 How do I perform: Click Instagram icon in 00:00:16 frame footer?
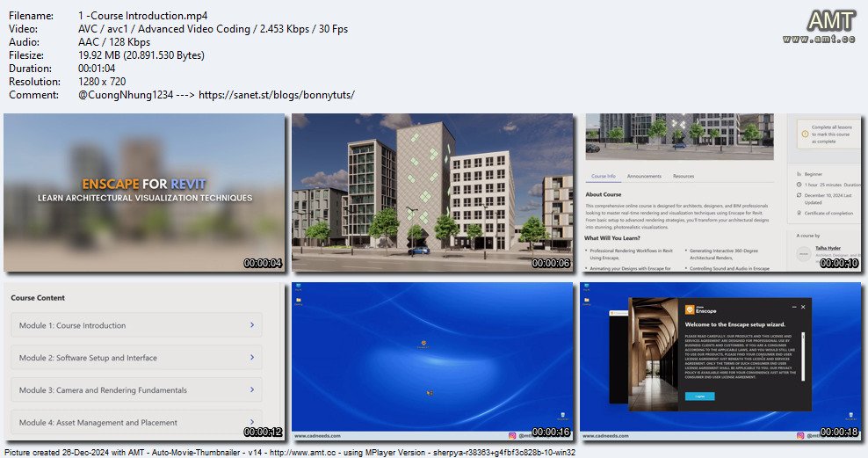[x=512, y=436]
